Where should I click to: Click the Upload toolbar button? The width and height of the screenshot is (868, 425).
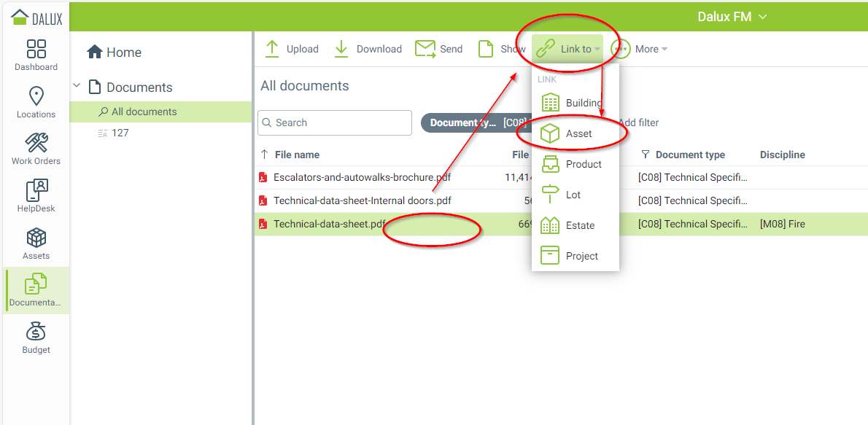click(x=291, y=49)
